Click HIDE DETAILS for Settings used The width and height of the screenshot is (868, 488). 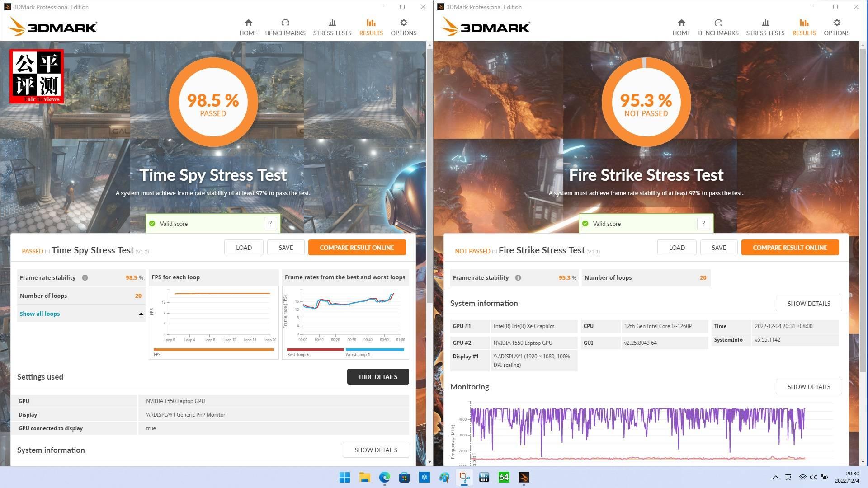point(378,377)
